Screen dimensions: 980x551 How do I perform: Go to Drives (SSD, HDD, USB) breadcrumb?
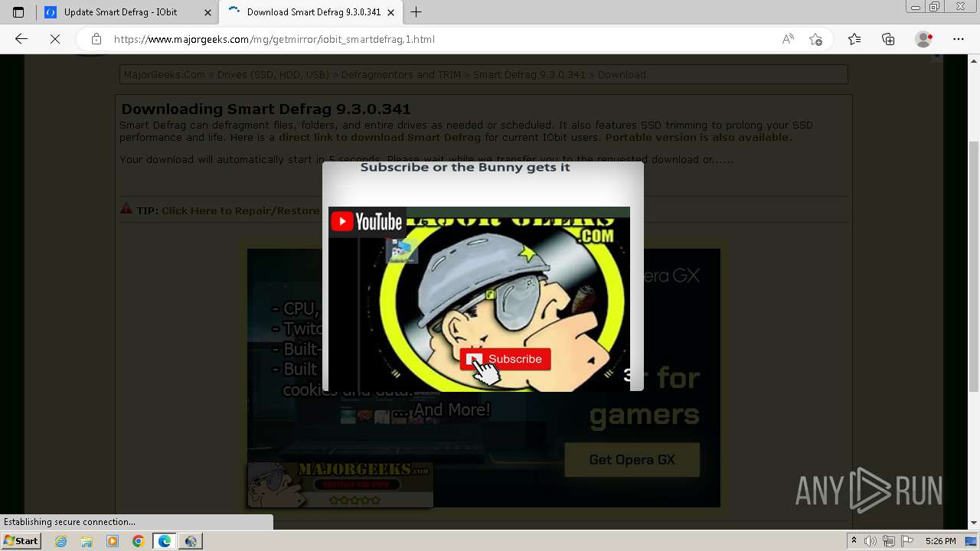point(273,75)
